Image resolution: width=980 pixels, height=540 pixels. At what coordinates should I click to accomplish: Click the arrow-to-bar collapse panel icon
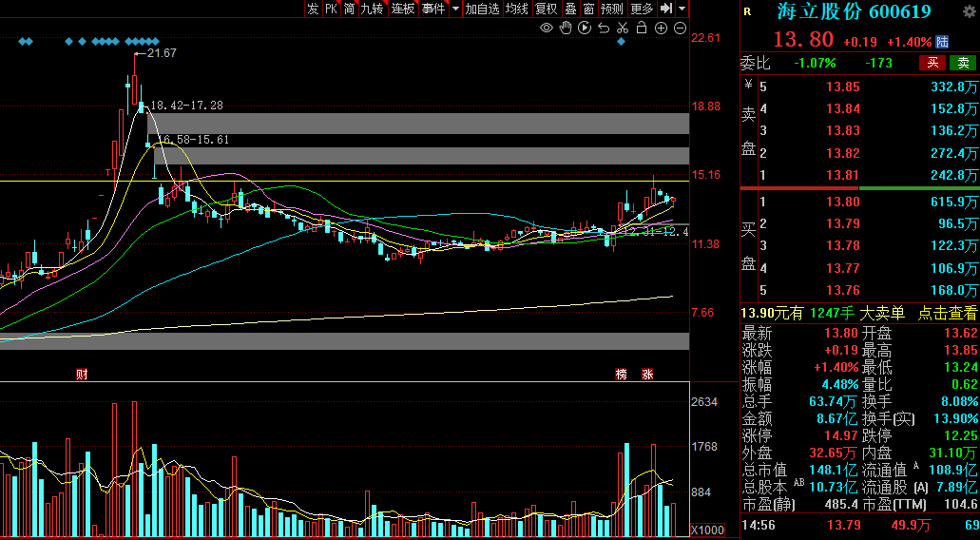pos(666,9)
